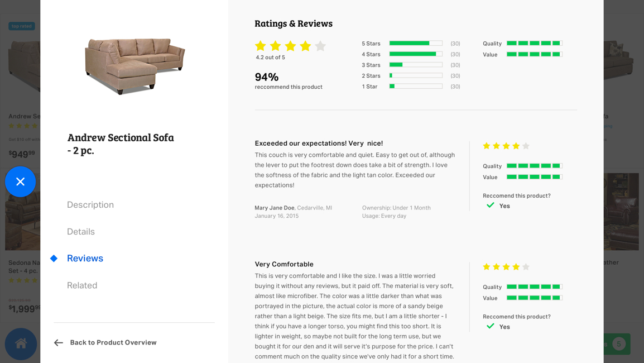Click the overall 4.2 star rating

click(290, 46)
